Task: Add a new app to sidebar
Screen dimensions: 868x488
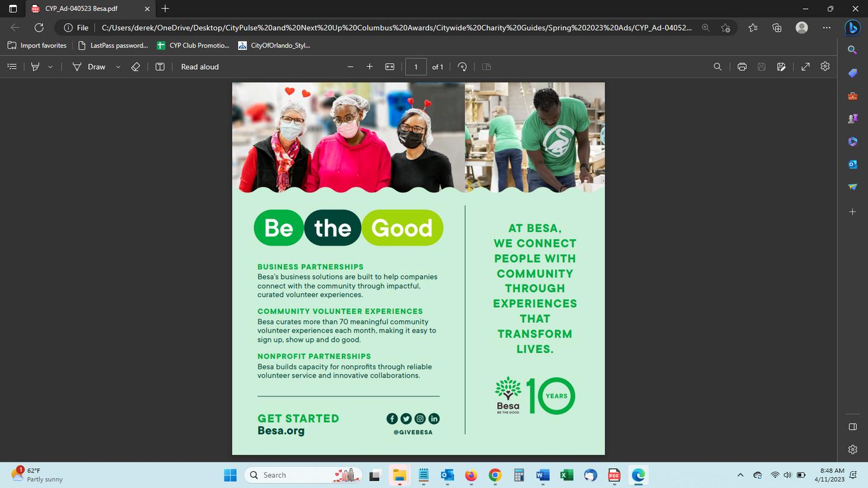Action: (852, 212)
